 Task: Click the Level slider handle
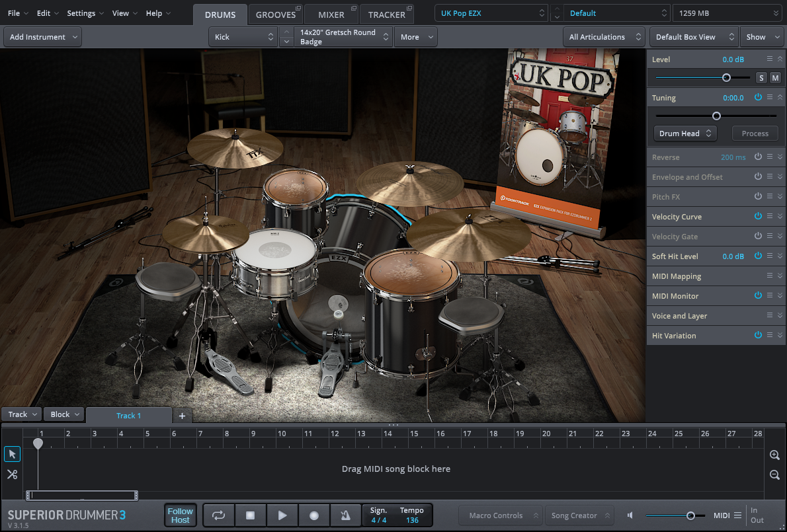[726, 77]
